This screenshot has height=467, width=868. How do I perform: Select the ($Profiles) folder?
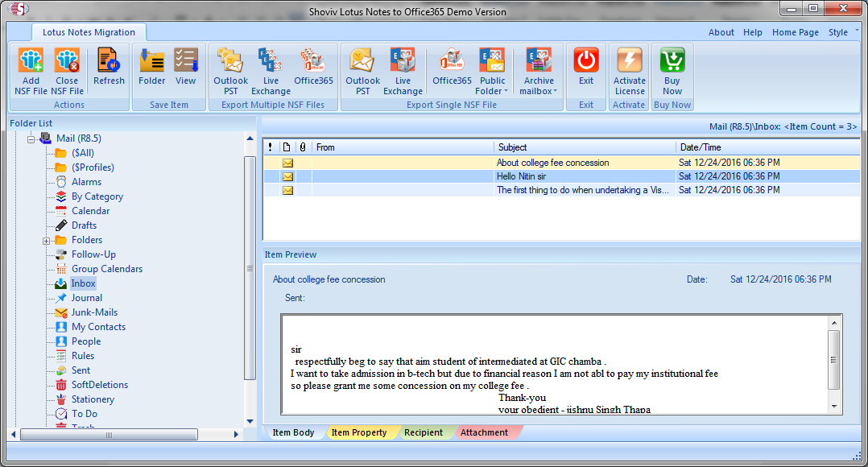pyautogui.click(x=93, y=167)
